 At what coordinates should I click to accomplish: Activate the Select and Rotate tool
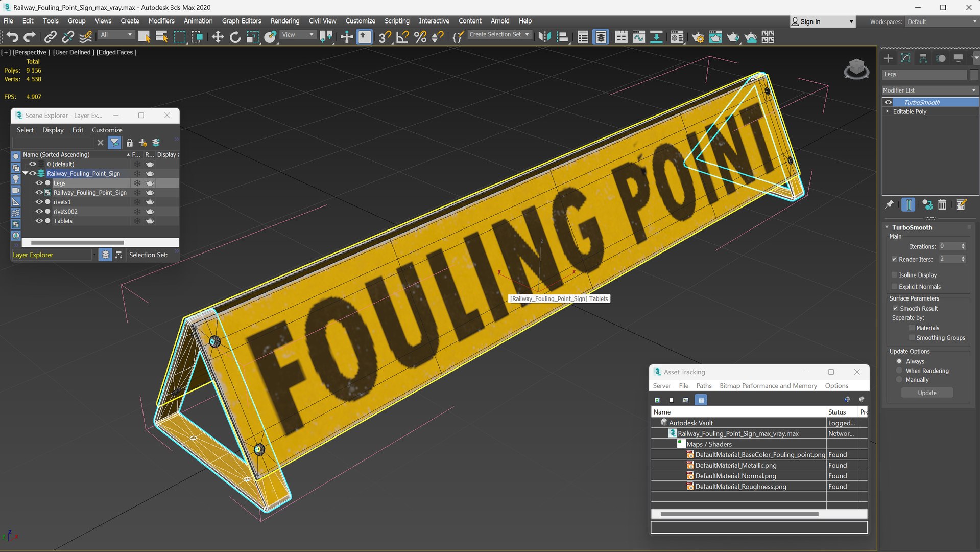(x=235, y=36)
